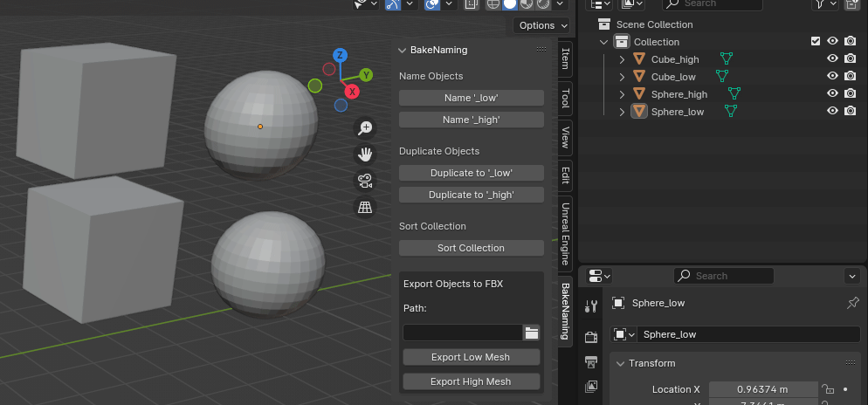Switch to rendered shading mode
868x405 pixels.
(543, 4)
